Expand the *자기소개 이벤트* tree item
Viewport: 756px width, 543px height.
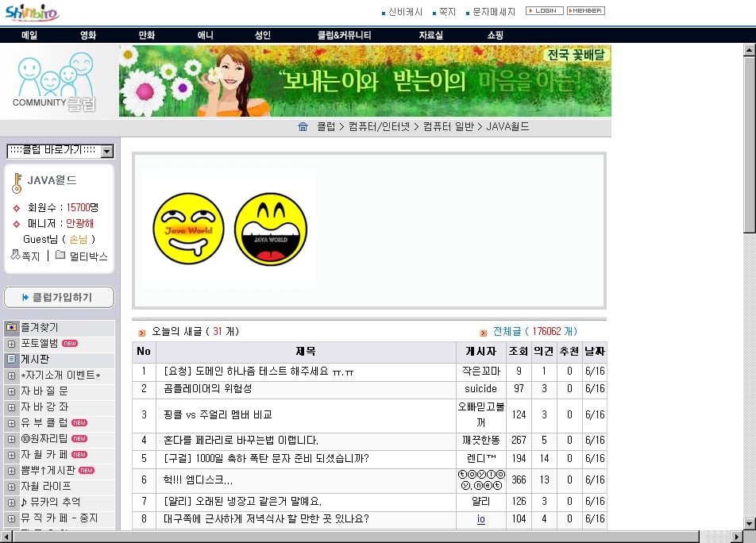[12, 375]
